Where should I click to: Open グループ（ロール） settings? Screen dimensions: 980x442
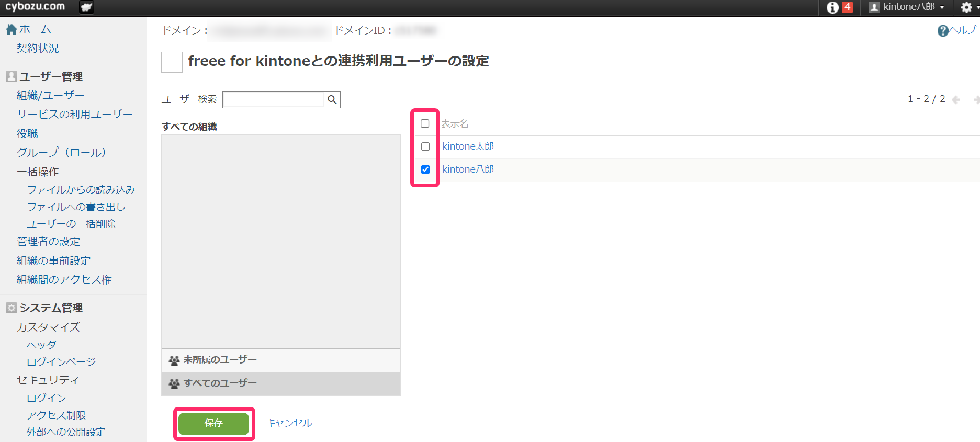61,152
